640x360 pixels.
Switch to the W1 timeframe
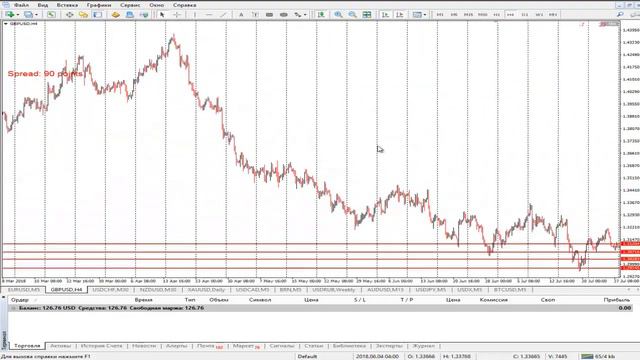tap(539, 15)
